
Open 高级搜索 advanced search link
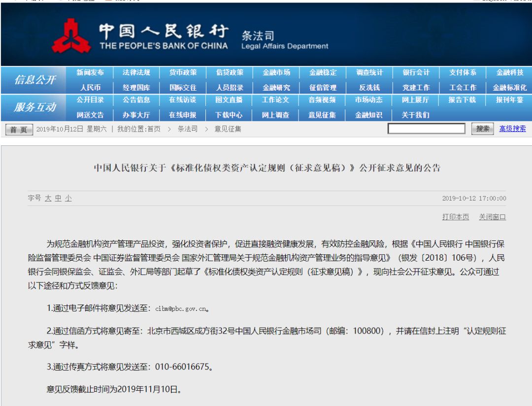[x=512, y=129]
